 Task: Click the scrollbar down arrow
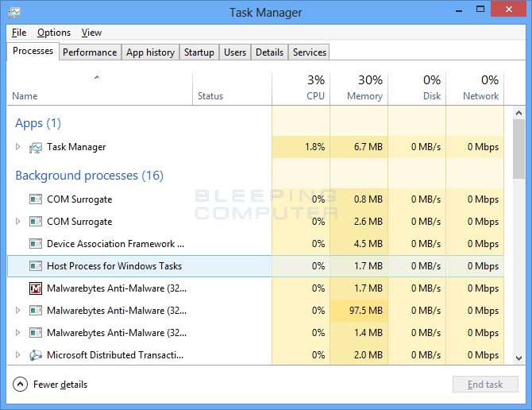[519, 358]
